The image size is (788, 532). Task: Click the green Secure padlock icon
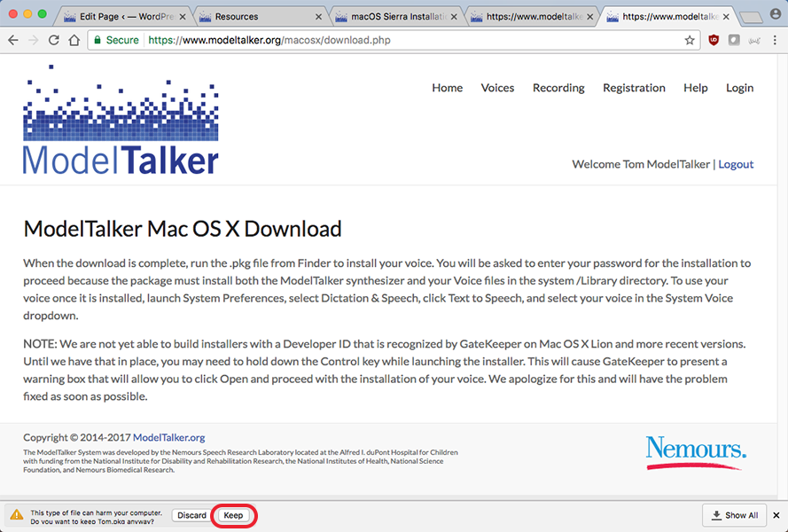click(x=98, y=40)
